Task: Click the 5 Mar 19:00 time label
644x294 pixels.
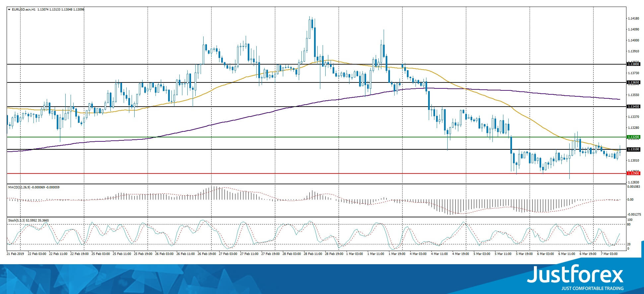Action: coord(525,254)
